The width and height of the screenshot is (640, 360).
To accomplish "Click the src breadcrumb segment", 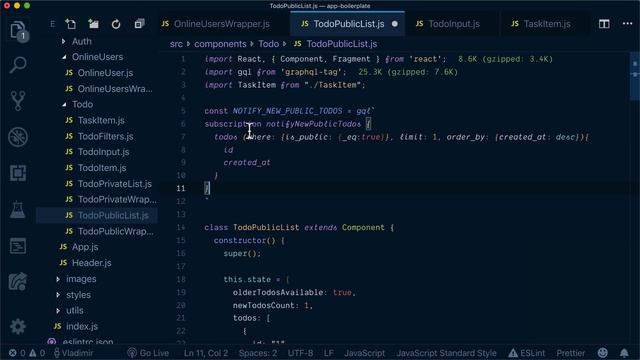I will point(176,44).
